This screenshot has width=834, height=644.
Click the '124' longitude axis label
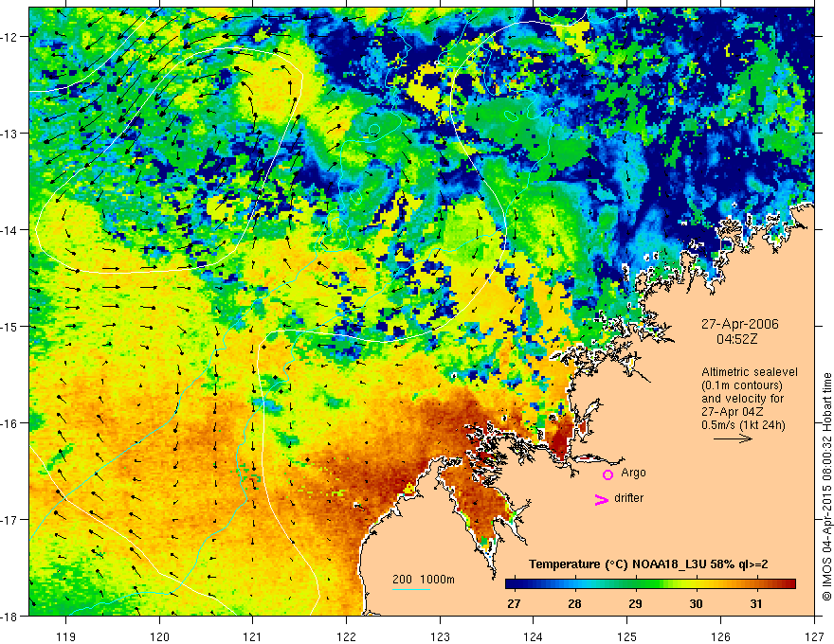tap(534, 636)
